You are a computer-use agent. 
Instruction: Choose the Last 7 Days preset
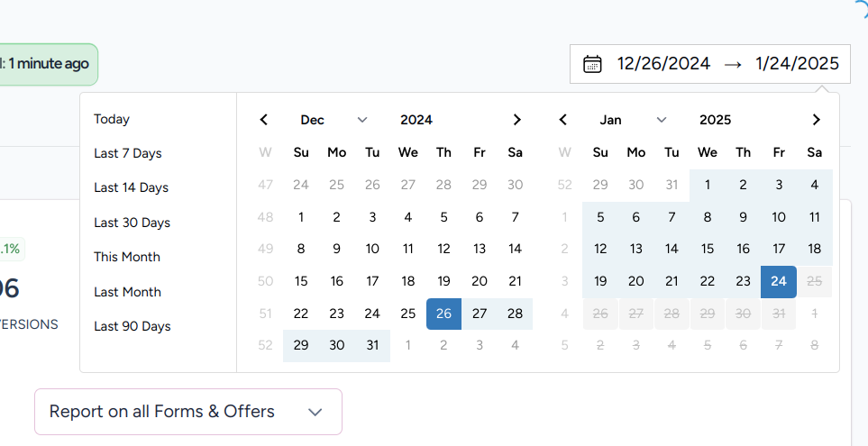[128, 153]
